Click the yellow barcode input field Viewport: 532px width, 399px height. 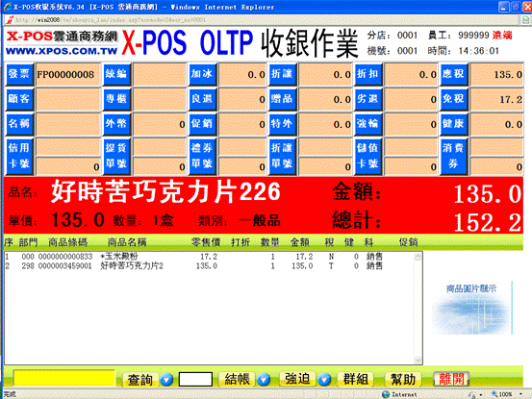tap(64, 378)
